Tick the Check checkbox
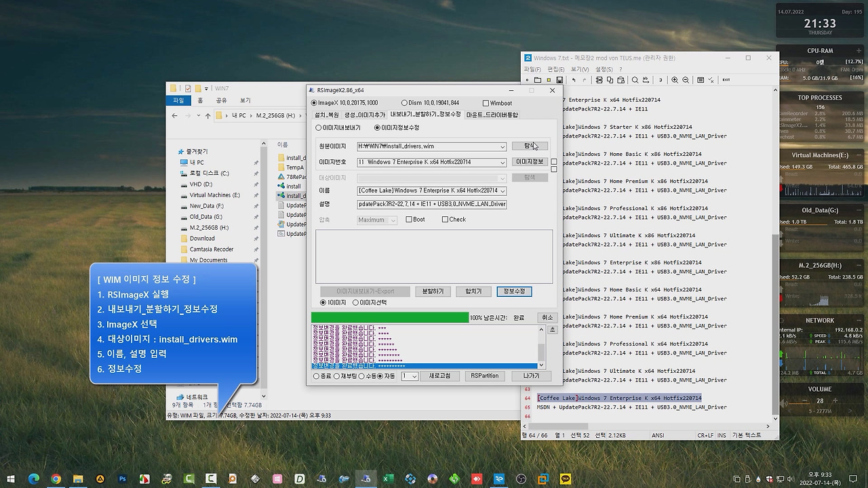The image size is (868, 488). pos(454,220)
